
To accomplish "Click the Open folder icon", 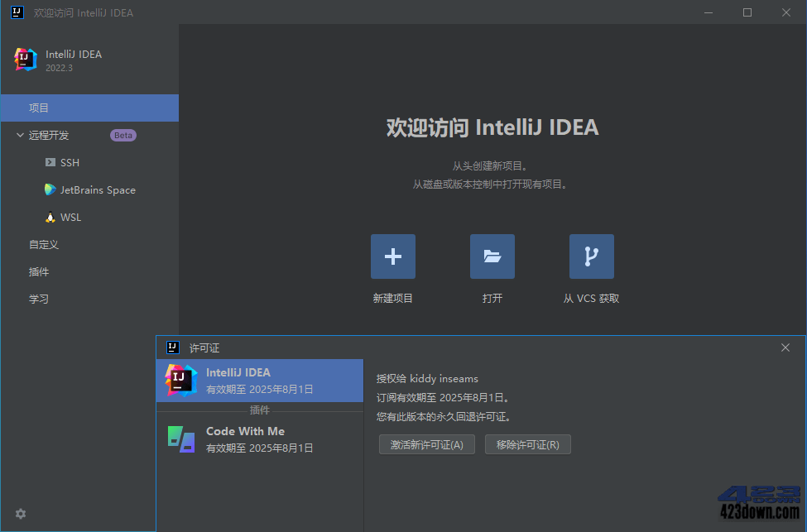I will [492, 256].
